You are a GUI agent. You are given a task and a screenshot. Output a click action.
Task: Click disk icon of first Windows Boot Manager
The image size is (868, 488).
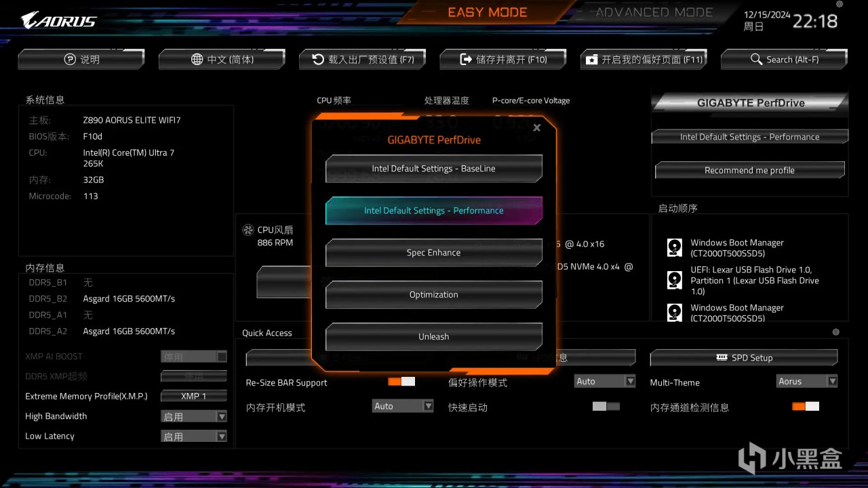pyautogui.click(x=674, y=247)
